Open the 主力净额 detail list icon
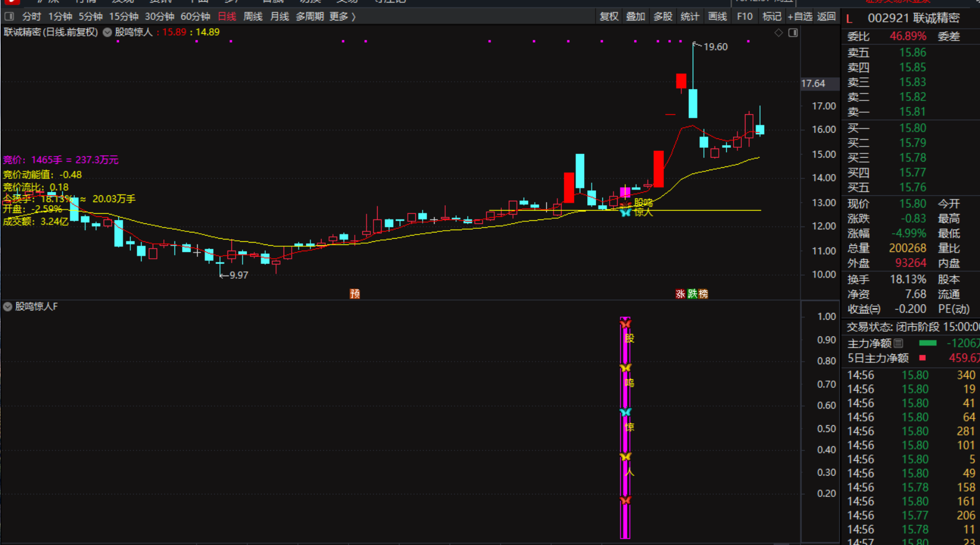 [x=898, y=343]
